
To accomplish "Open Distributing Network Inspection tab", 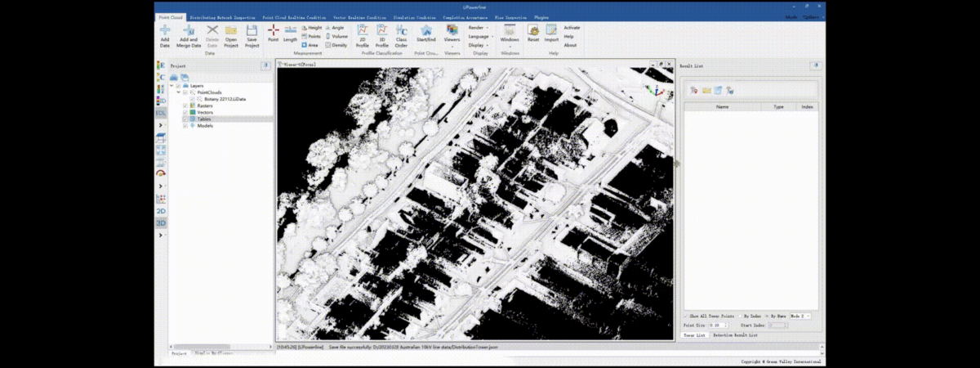I will click(222, 16).
